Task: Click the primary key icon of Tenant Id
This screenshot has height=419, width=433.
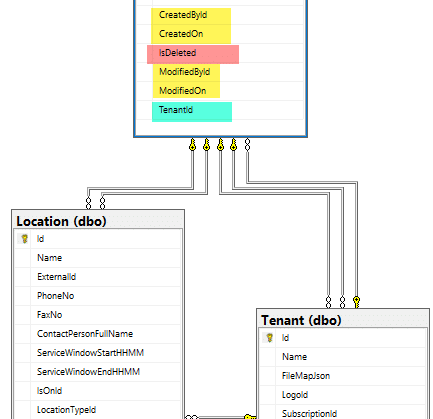Action: 269,338
